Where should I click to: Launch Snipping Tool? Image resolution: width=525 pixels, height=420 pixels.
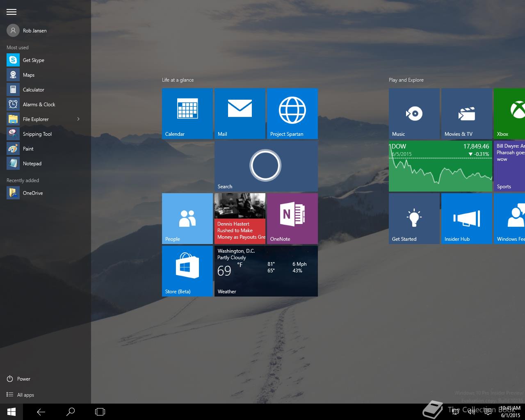45,134
